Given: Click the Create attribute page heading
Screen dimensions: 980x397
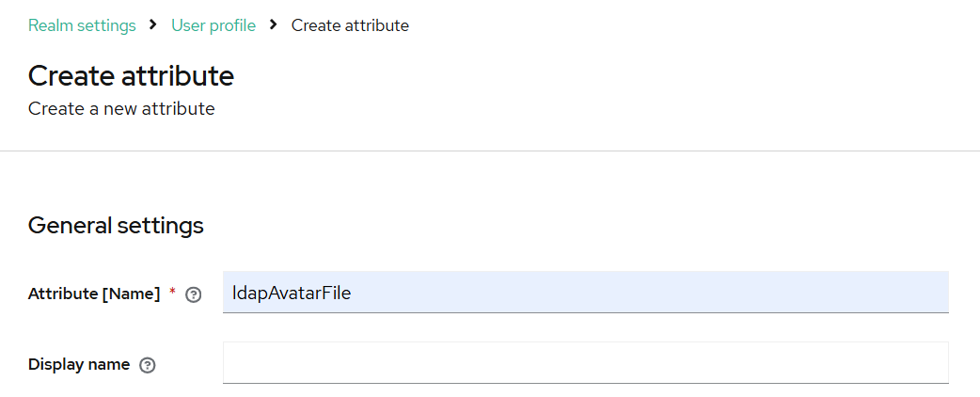Looking at the screenshot, I should tap(131, 75).
